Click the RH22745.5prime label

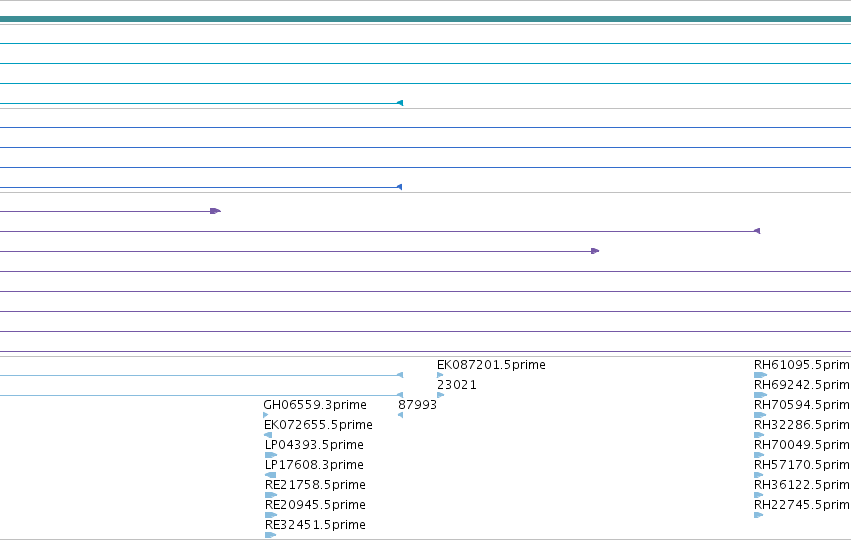tap(802, 505)
